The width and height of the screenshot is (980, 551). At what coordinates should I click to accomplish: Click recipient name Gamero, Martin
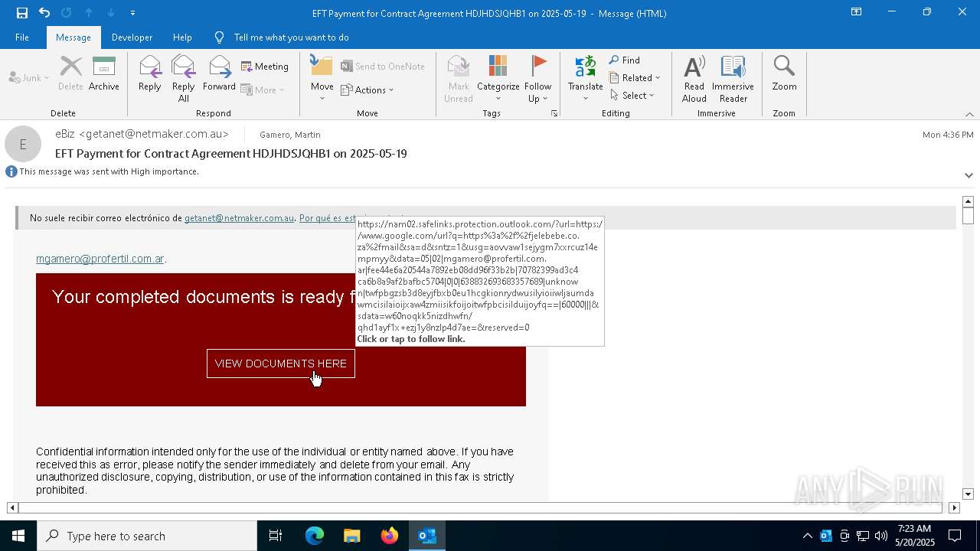290,135
